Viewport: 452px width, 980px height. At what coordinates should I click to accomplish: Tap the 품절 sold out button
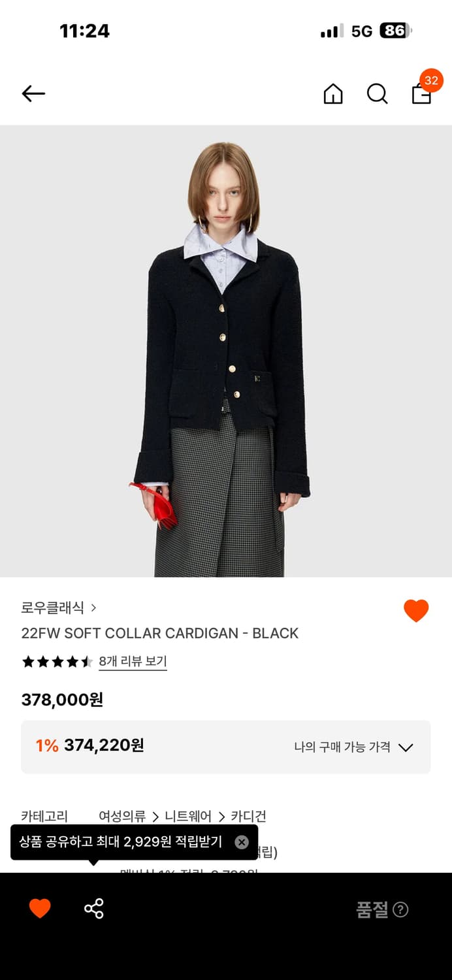[372, 909]
